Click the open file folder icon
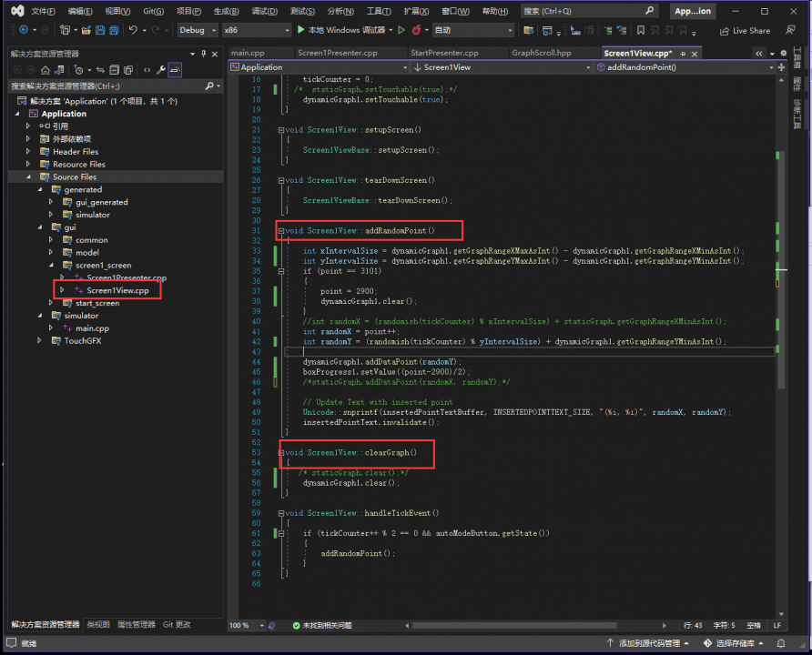Screen dimensions: 812x655 click(x=86, y=30)
